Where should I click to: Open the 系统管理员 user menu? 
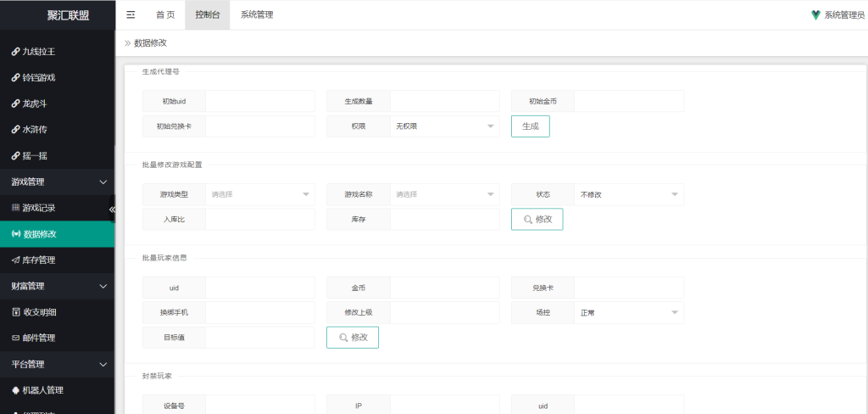(x=838, y=15)
